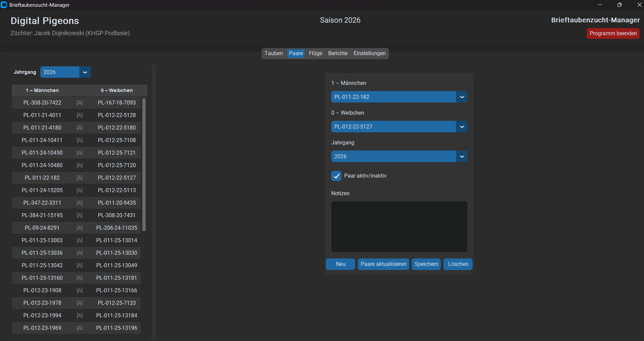
Task: Click female cell PL-308-20-7431
Action: click(117, 215)
